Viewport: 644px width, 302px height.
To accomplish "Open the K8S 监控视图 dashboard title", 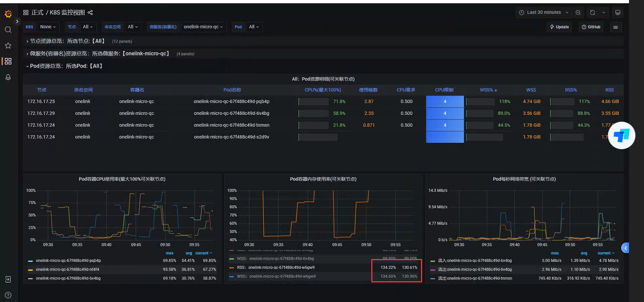I will 67,13.
